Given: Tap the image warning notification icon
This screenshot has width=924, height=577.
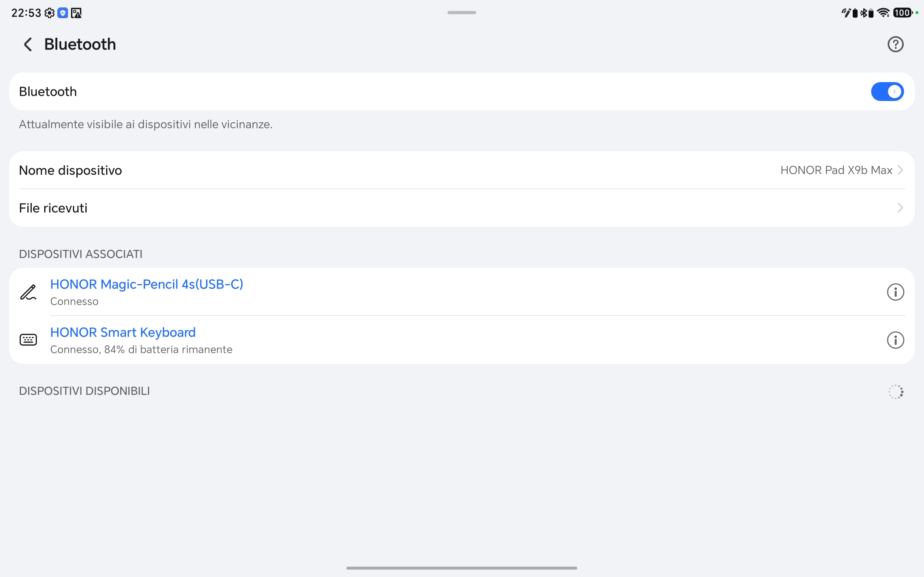Looking at the screenshot, I should click(x=76, y=13).
